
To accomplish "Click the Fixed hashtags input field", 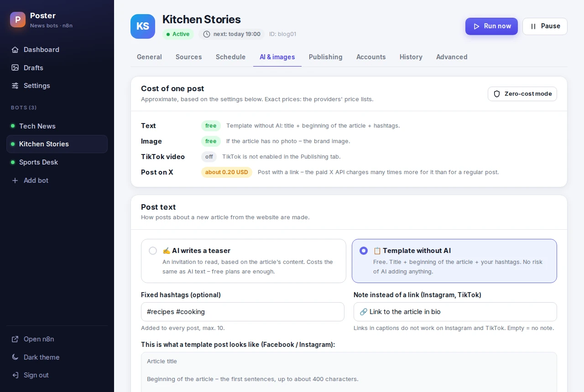I will [x=243, y=312].
